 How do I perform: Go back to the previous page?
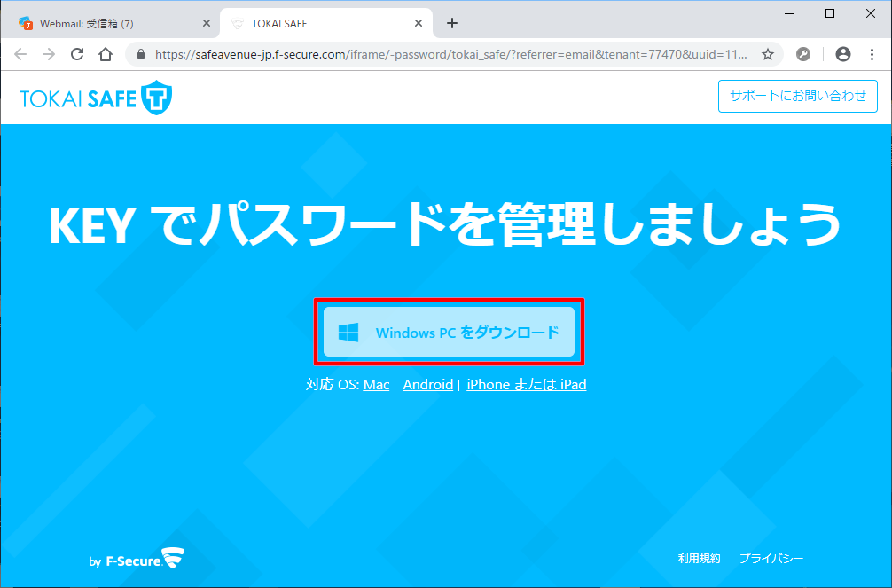click(20, 54)
